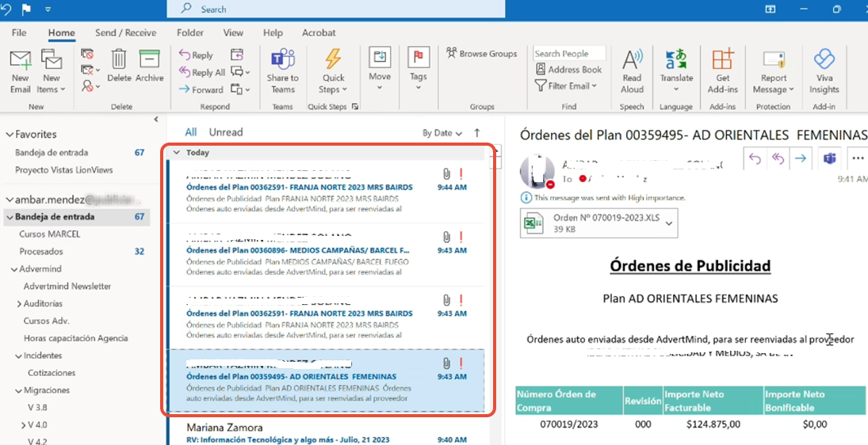Reply to the selected email
Screen dimensions: 868x445
coord(196,55)
